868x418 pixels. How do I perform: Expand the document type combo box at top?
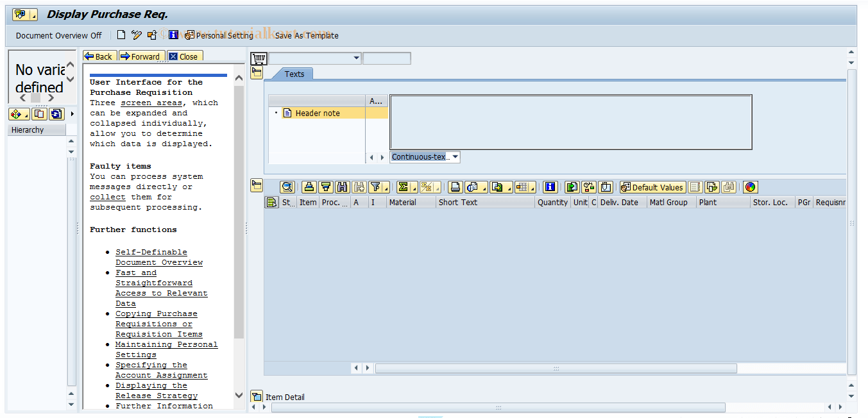pos(356,58)
